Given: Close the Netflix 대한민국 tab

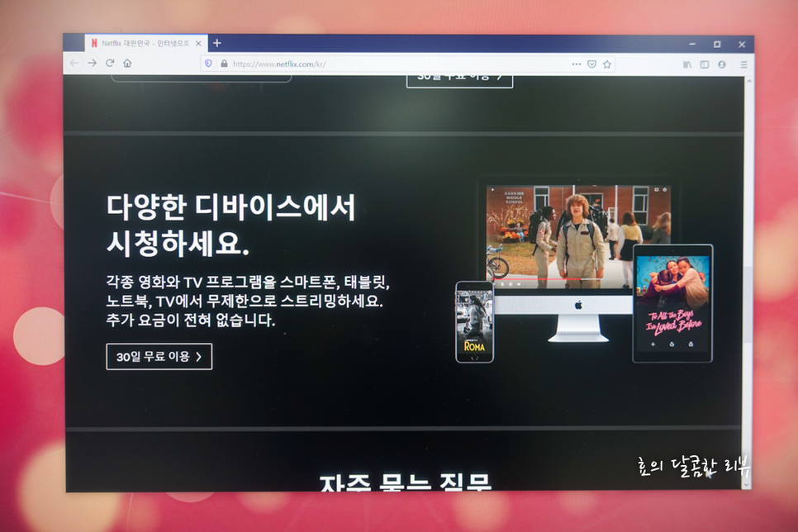Looking at the screenshot, I should tap(198, 44).
